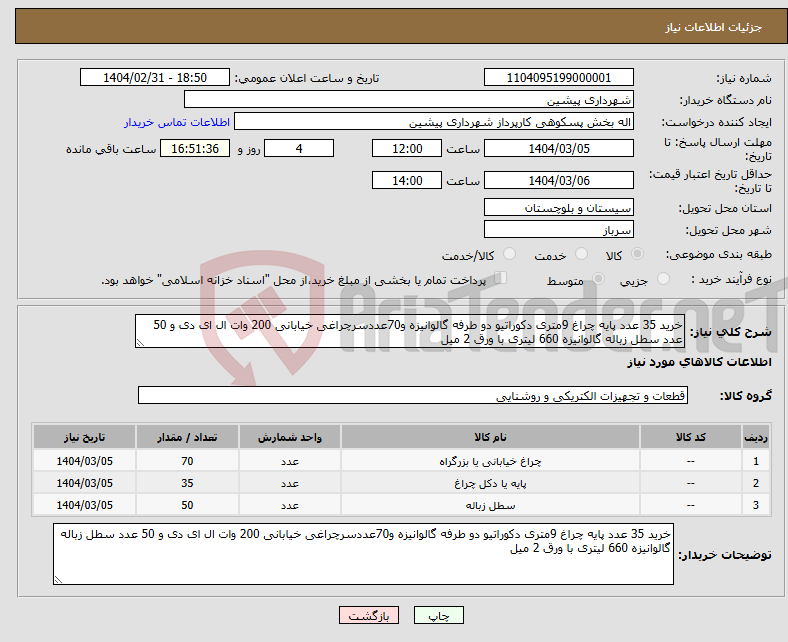Click quantity cell 35

(187, 483)
